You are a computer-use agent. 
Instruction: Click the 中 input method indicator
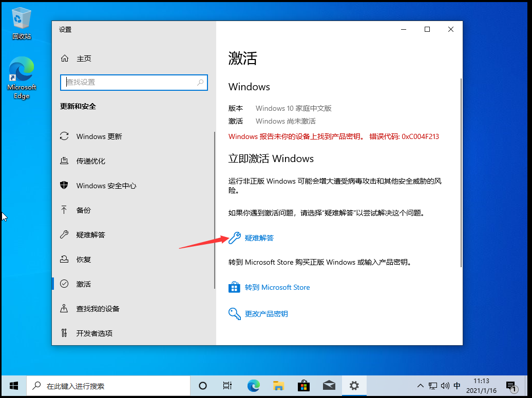457,386
